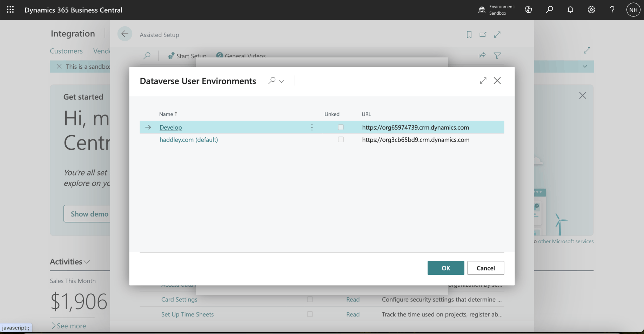
Task: Click the org3cb65bd9 URL cell
Action: [x=416, y=139]
